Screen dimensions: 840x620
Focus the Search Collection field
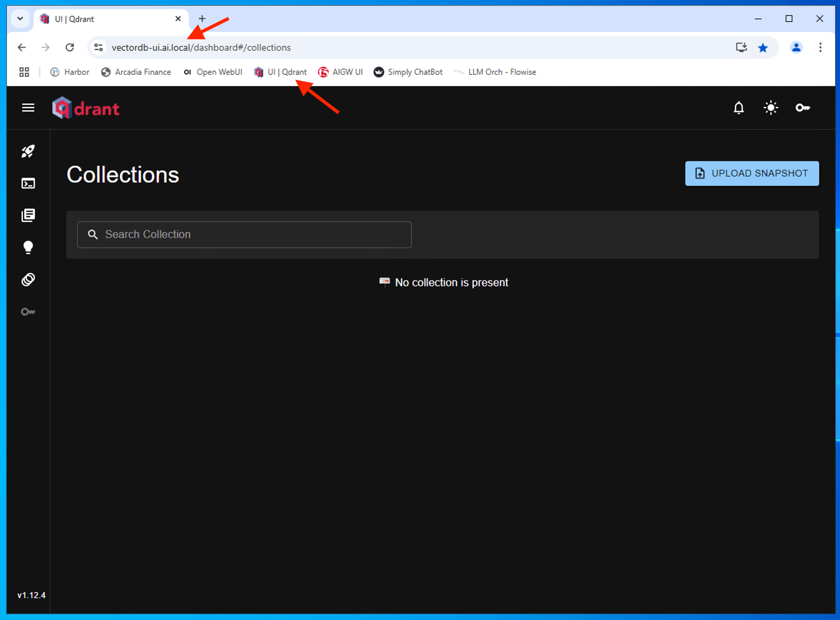pyautogui.click(x=244, y=235)
